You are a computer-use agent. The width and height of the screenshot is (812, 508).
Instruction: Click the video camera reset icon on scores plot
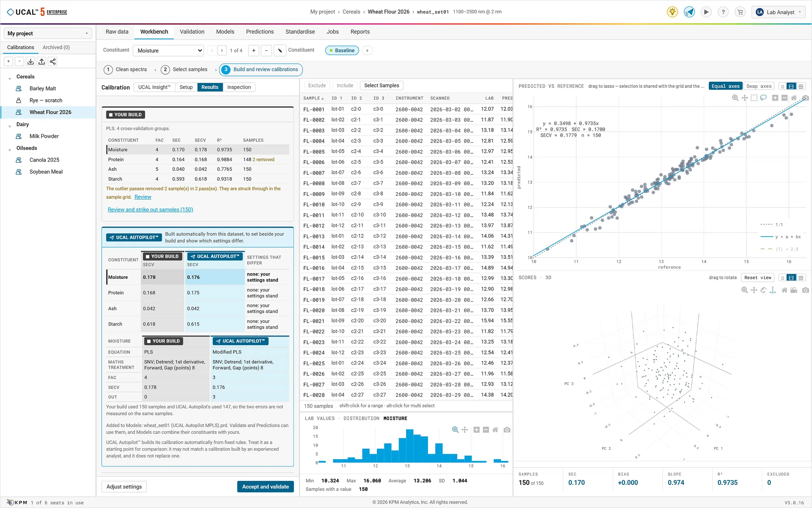tap(794, 290)
